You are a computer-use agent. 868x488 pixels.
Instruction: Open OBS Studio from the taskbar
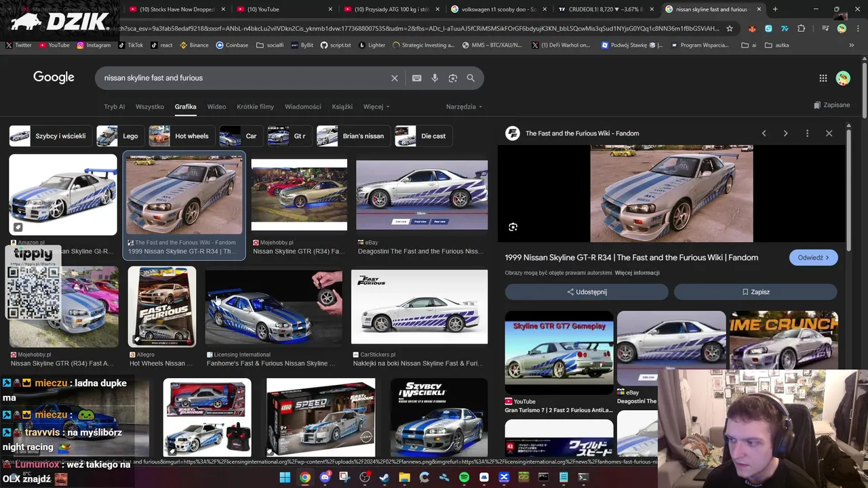(x=365, y=477)
